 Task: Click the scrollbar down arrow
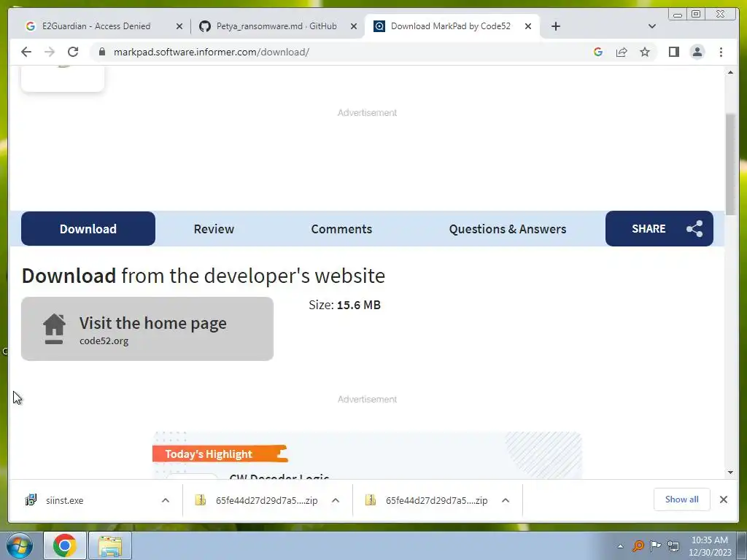[730, 472]
